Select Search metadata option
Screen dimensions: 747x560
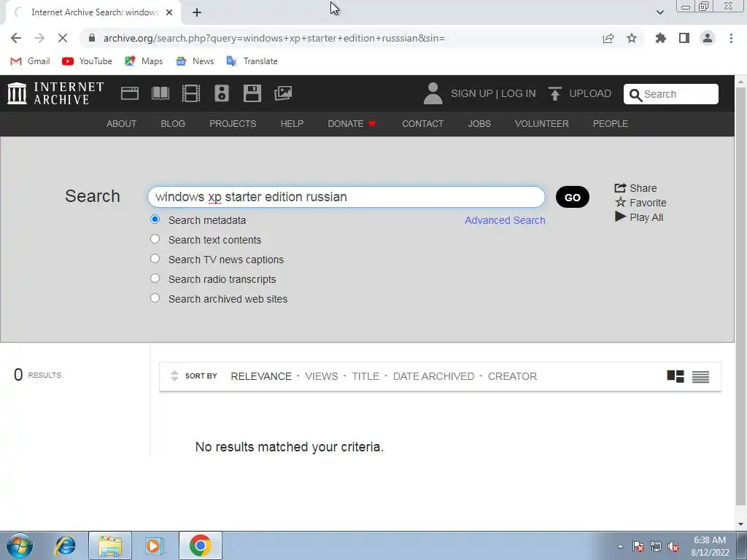click(x=155, y=219)
